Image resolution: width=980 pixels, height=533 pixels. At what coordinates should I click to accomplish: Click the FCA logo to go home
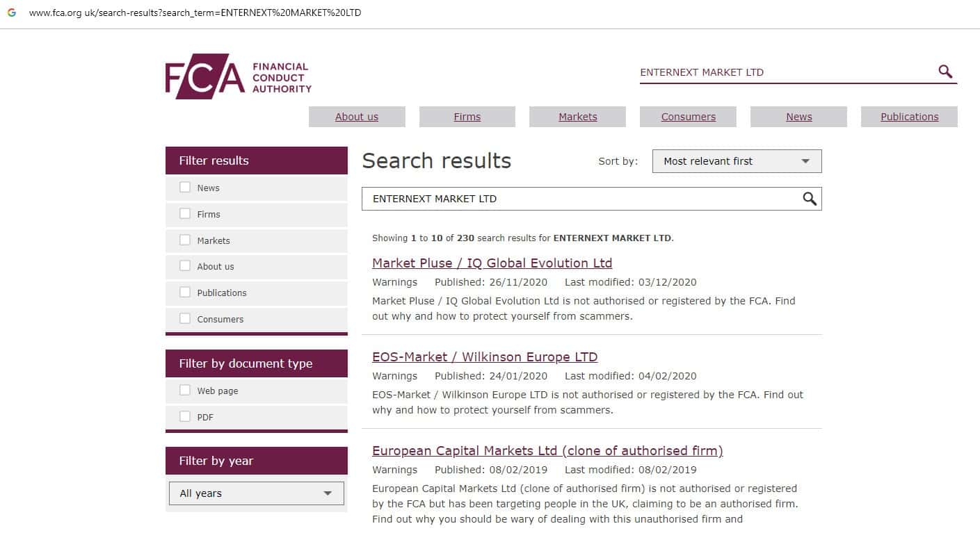click(239, 76)
